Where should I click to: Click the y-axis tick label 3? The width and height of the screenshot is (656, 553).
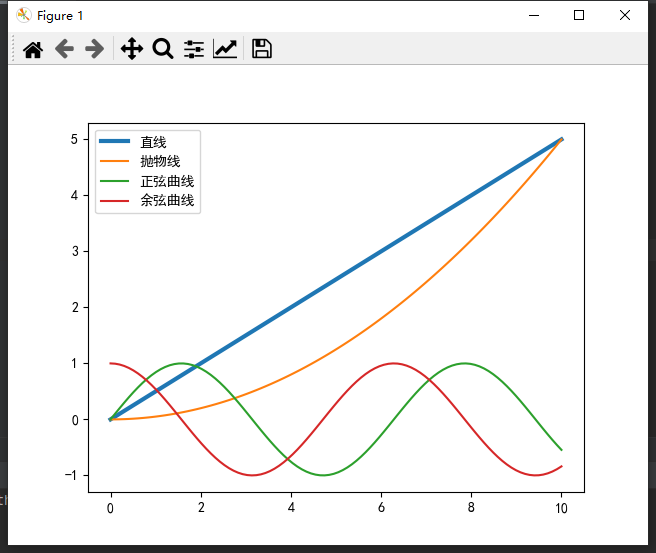tap(75, 251)
